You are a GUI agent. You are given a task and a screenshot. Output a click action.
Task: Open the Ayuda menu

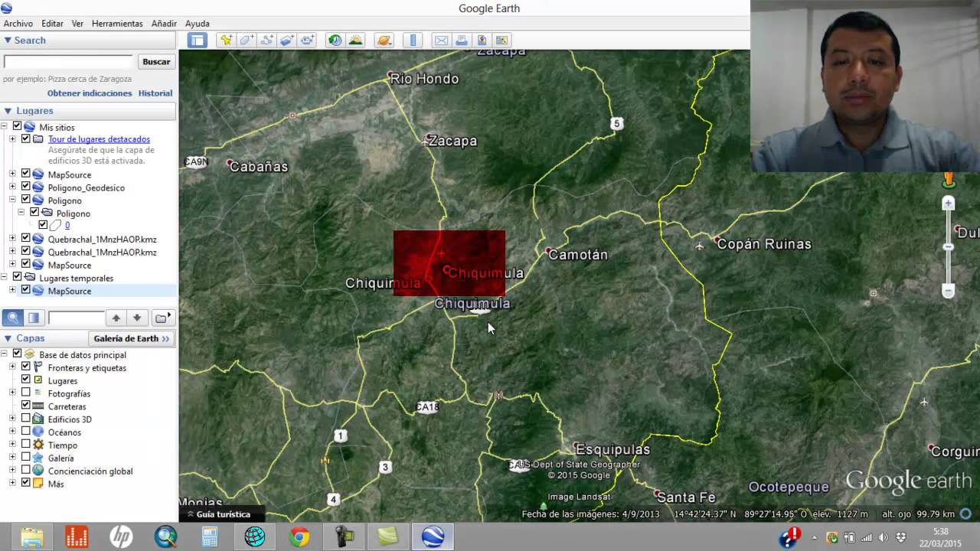197,24
